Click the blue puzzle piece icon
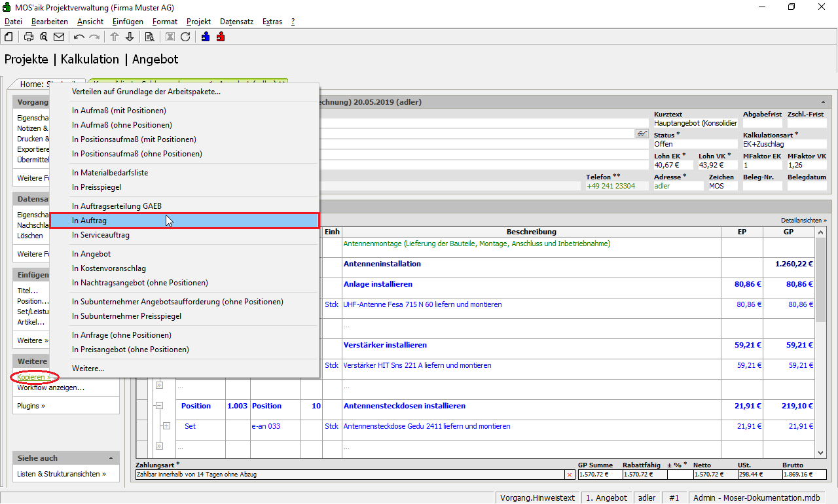Image resolution: width=838 pixels, height=504 pixels. [206, 37]
